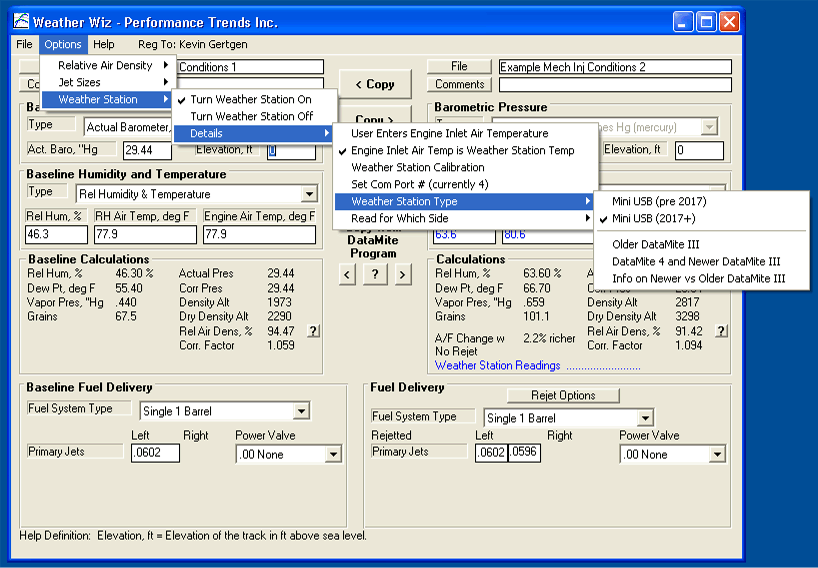Click Baseline Primary Jets Left field .0602
This screenshot has width=818, height=568.
(155, 453)
